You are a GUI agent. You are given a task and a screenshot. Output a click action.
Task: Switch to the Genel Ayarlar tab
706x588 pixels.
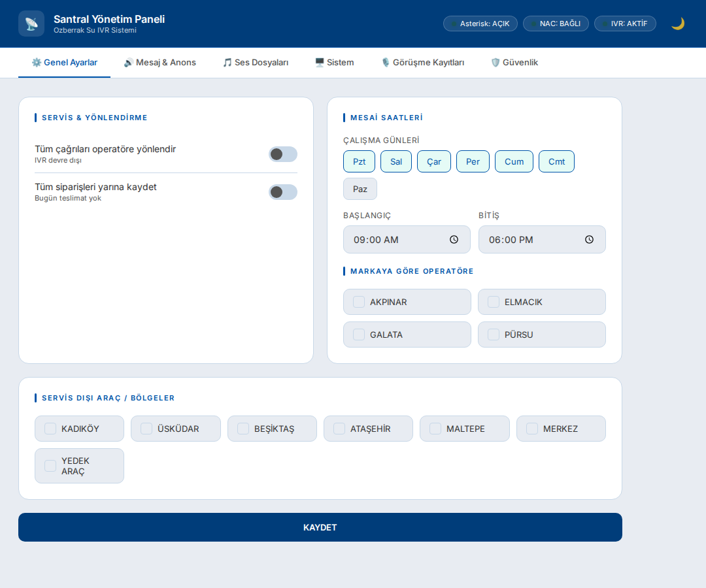(64, 63)
